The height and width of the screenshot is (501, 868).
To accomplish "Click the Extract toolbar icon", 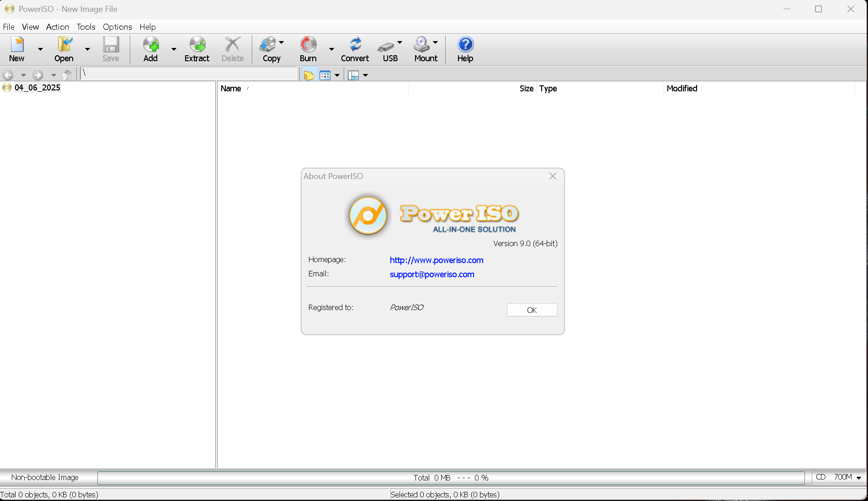I will click(x=197, y=45).
